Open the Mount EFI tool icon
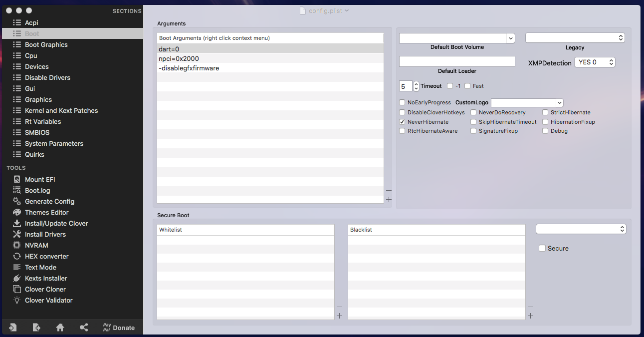Image resolution: width=644 pixels, height=337 pixels. point(17,179)
